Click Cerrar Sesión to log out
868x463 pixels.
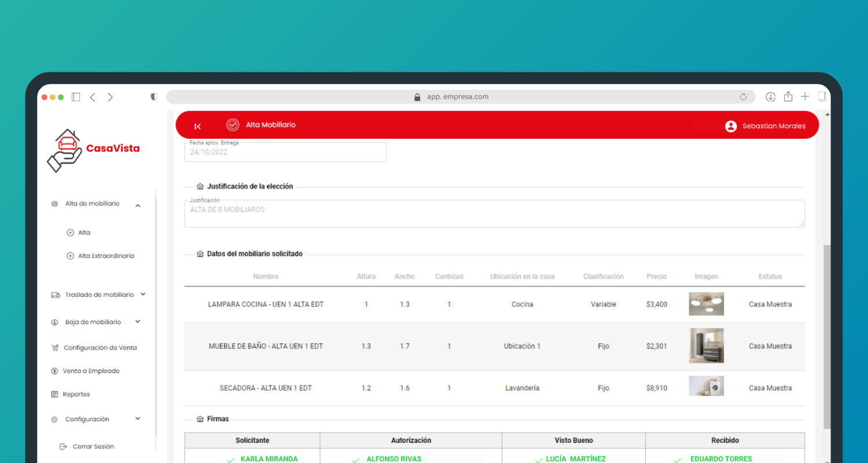[x=93, y=447]
